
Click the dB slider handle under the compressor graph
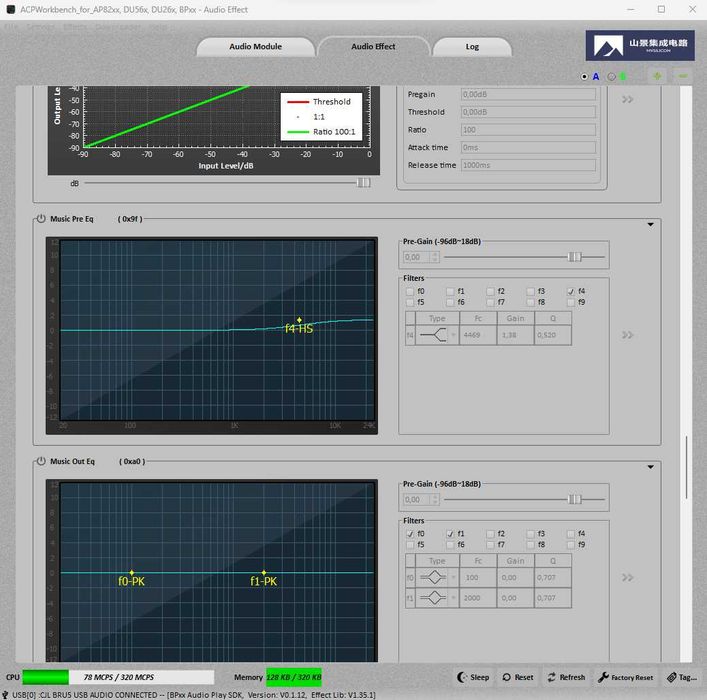[363, 183]
